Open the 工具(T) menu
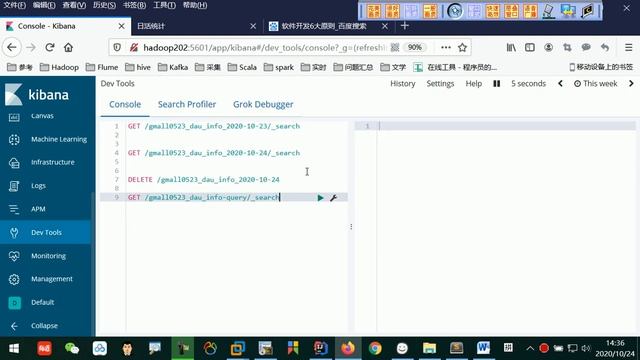This screenshot has height=360, width=640. point(164,5)
